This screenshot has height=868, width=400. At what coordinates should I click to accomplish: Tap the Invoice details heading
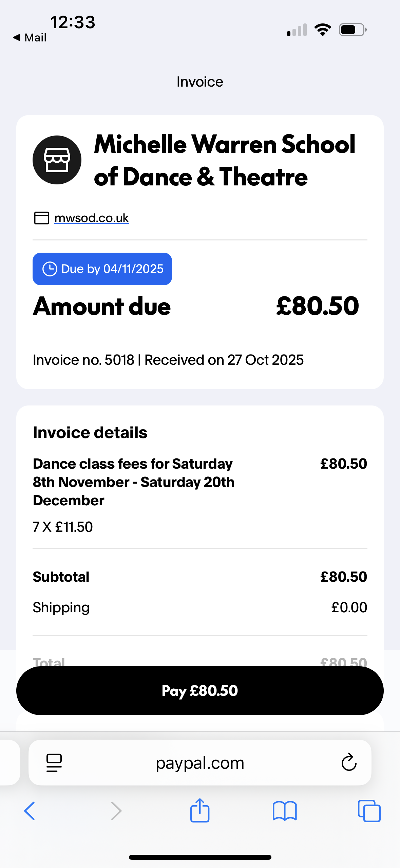[90, 433]
